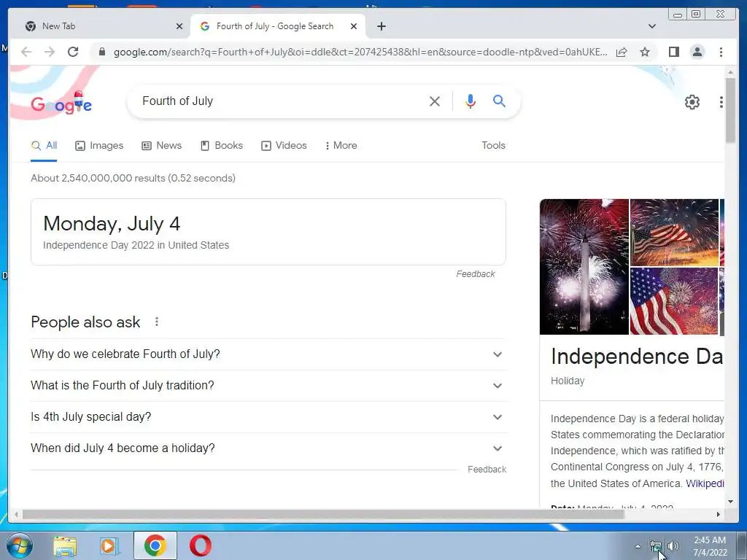Switch to the News results tab
The image size is (747, 560).
click(161, 146)
